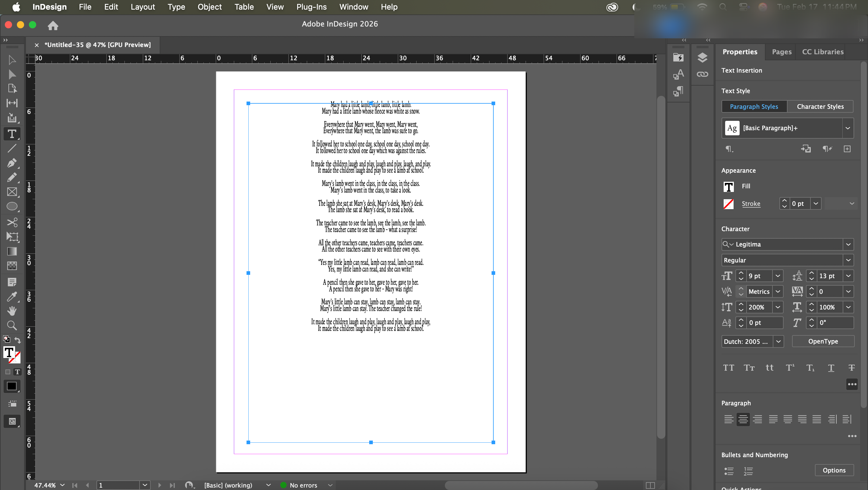Select the Hand tool

pos(12,311)
